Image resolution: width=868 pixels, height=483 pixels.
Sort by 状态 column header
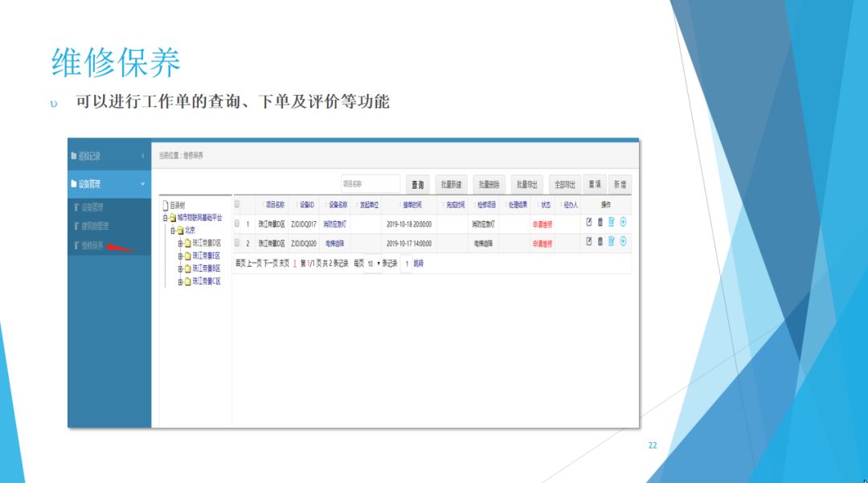point(546,205)
